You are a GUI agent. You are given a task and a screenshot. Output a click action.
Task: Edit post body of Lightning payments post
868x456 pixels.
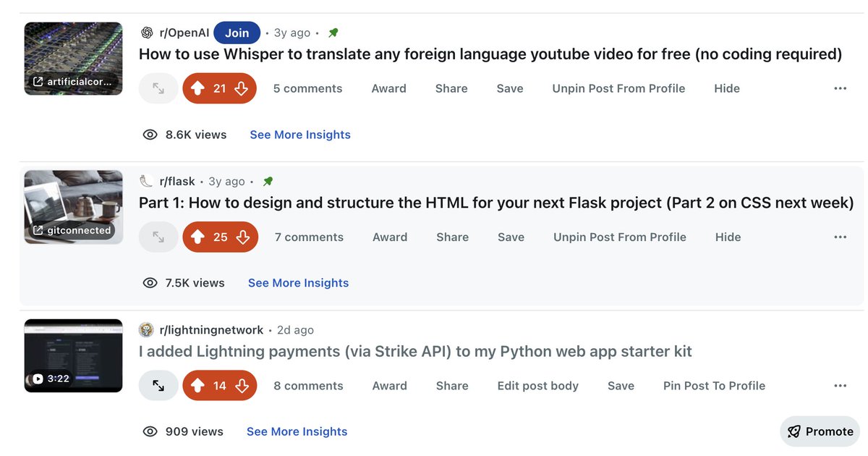click(x=537, y=386)
